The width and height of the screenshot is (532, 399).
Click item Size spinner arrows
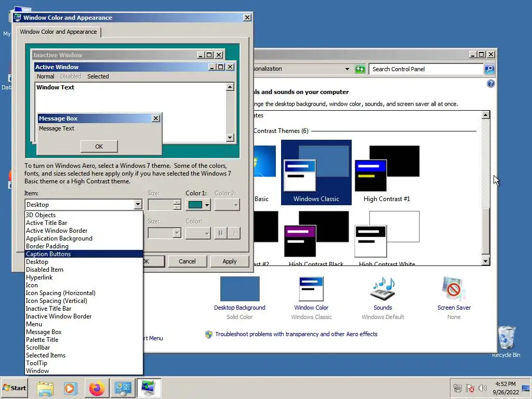point(177,205)
